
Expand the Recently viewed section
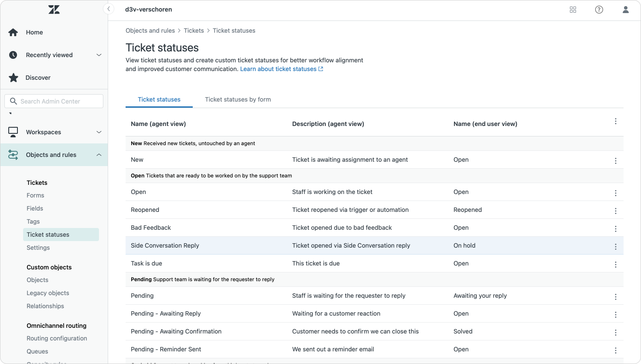point(99,55)
